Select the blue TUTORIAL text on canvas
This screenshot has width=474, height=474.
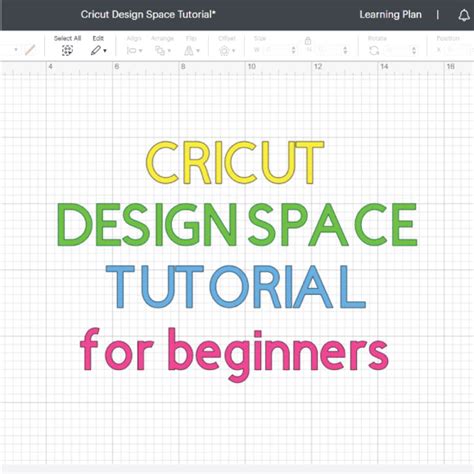236,287
